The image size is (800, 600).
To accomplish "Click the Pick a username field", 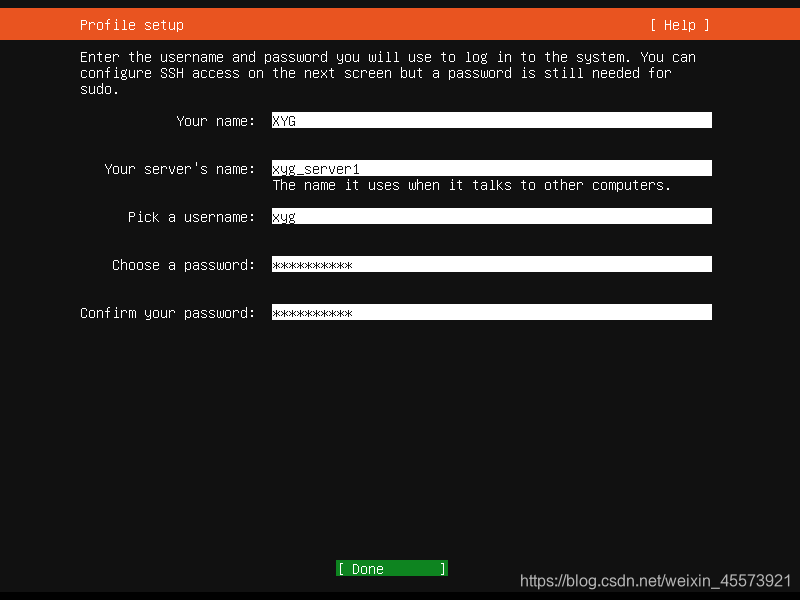I will (x=491, y=216).
